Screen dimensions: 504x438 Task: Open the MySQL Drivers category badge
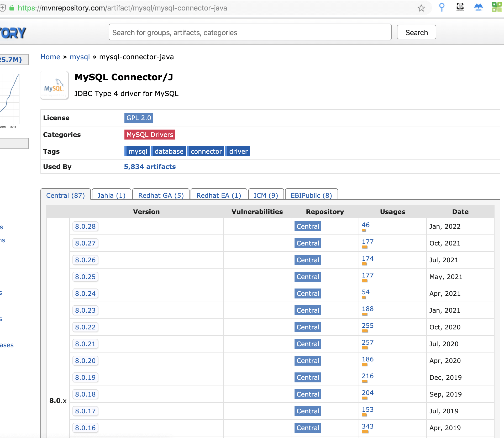coord(150,135)
